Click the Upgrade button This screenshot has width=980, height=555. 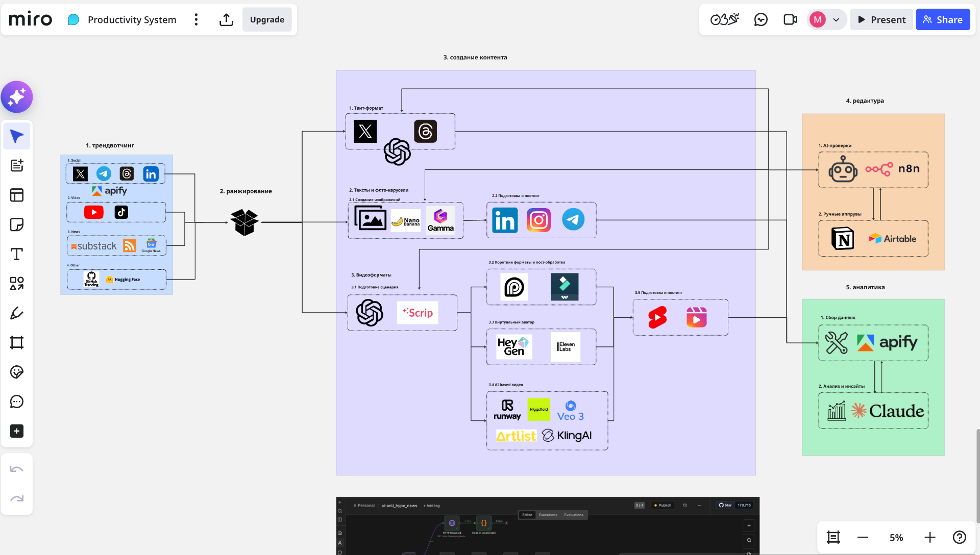[267, 19]
